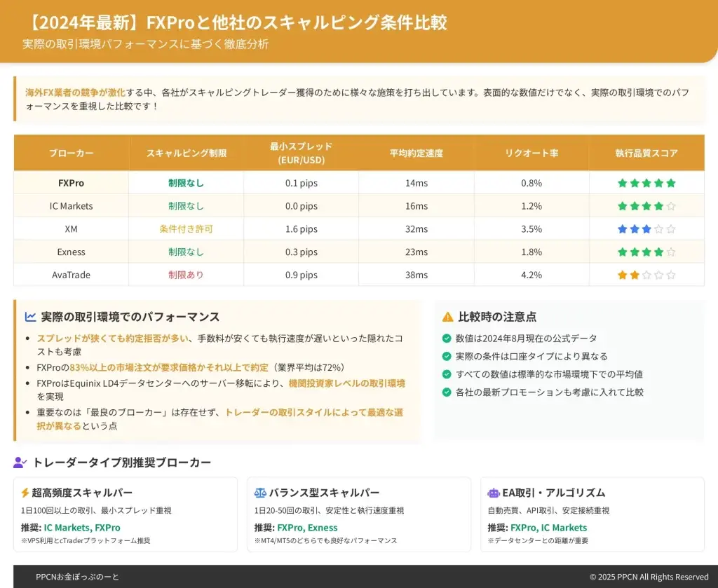Image resolution: width=718 pixels, height=588 pixels.
Task: Click the IC Markets broker name in table
Action: [x=71, y=206]
